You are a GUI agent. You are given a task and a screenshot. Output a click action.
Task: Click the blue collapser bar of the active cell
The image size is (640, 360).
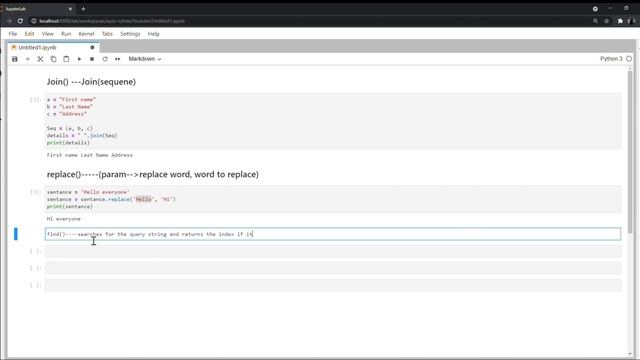pos(16,234)
